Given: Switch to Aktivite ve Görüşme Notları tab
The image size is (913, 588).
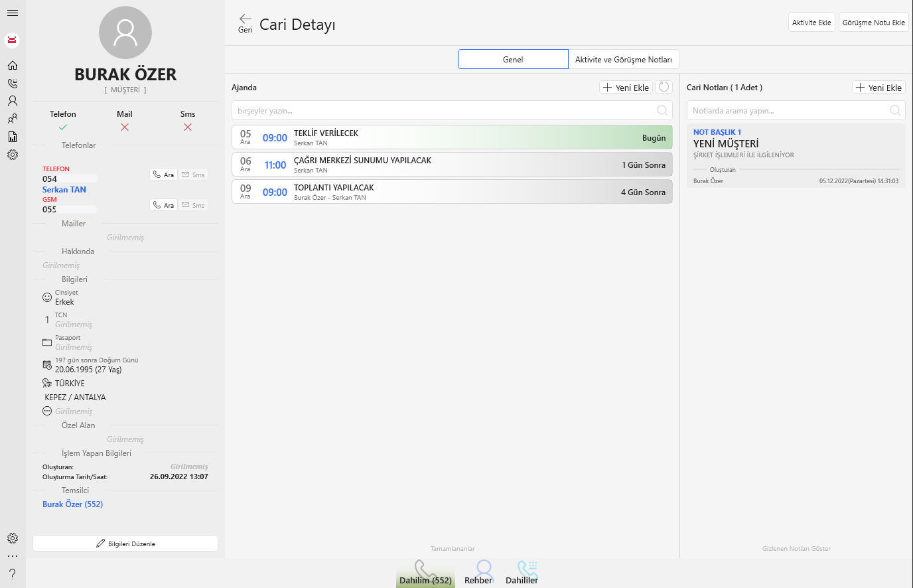Looking at the screenshot, I should (x=623, y=59).
